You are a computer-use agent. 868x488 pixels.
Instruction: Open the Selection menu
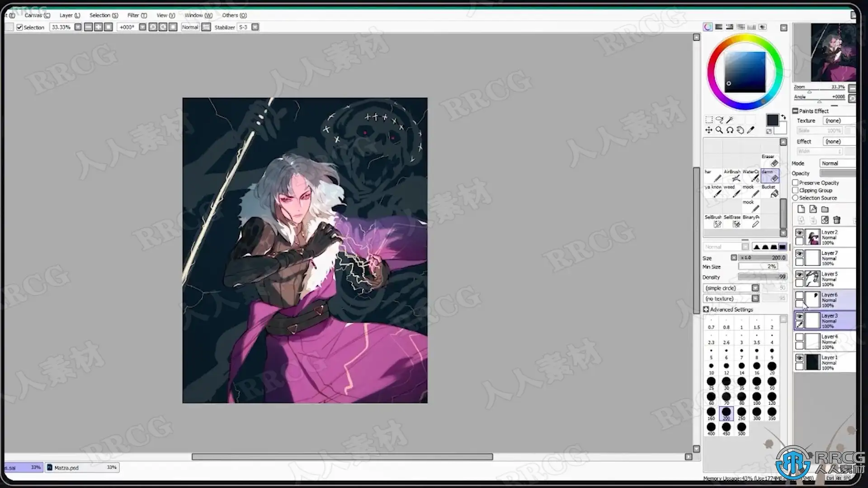(104, 15)
